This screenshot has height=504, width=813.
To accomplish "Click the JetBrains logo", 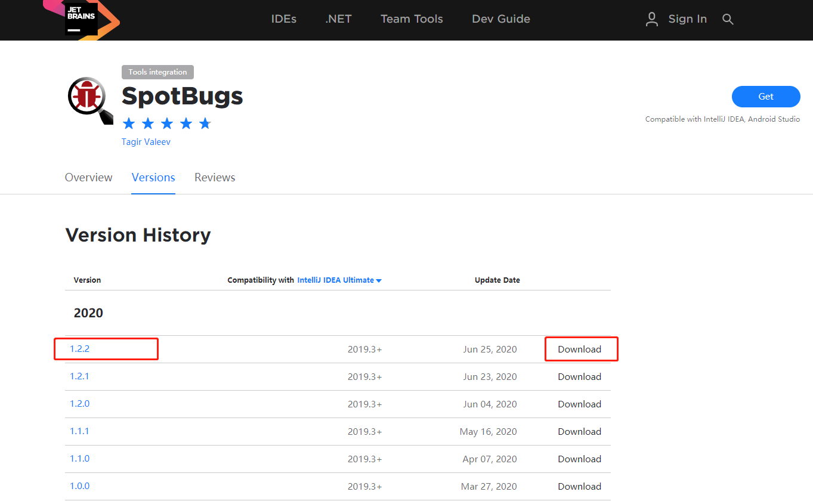I will (82, 19).
